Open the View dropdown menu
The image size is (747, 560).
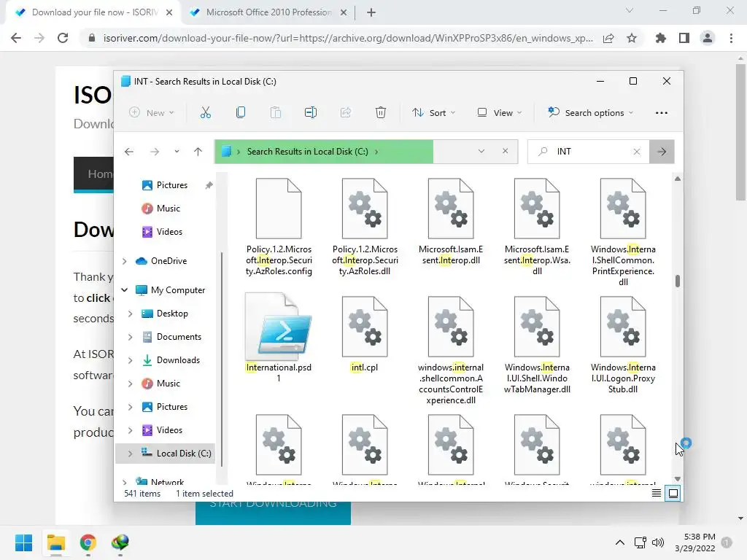click(x=500, y=113)
